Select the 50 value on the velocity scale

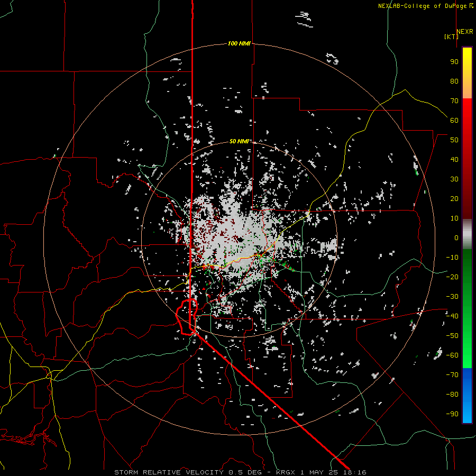pos(454,140)
